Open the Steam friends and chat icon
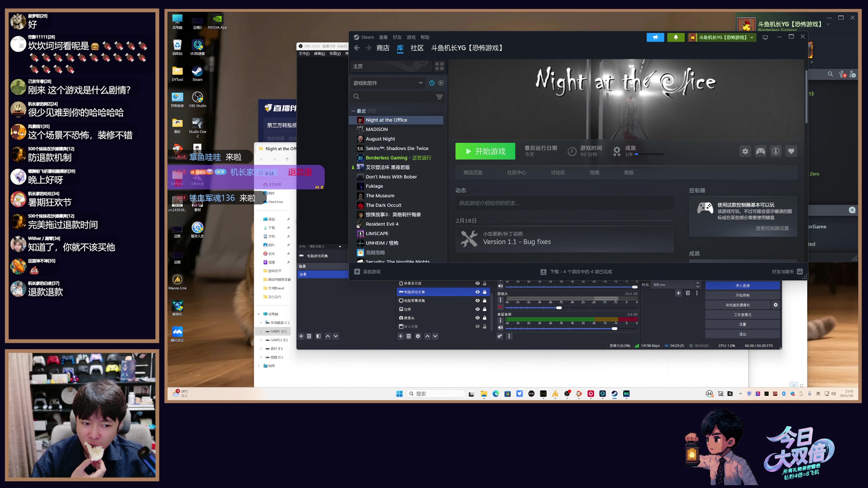Screen dimensions: 868x488 (x=800, y=272)
